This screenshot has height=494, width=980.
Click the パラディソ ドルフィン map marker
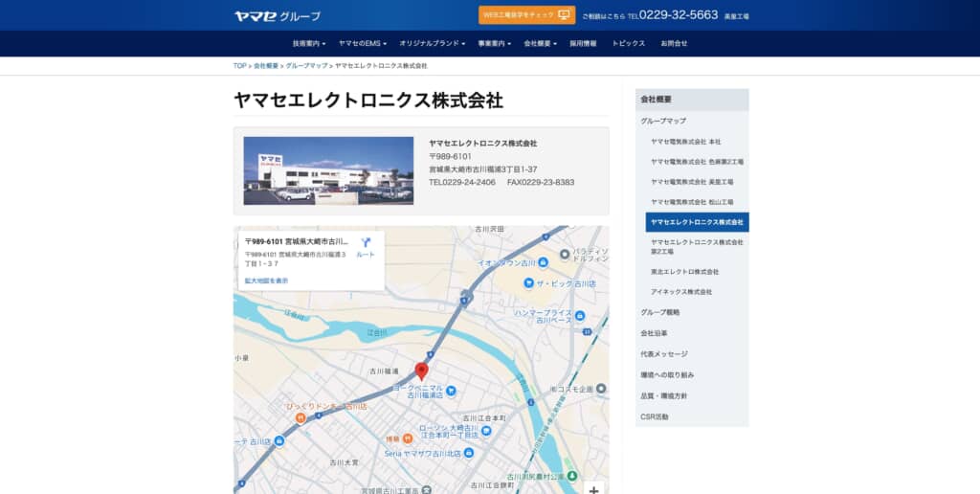565,255
